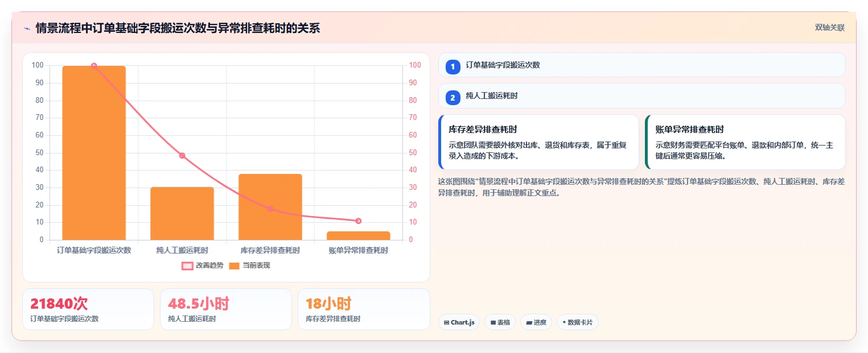Open the 订单基础字段搬运次数 list item
868x353 pixels.
641,65
